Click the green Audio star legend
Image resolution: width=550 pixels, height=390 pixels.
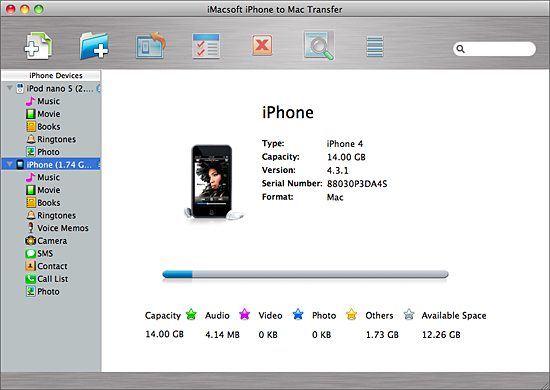[191, 315]
